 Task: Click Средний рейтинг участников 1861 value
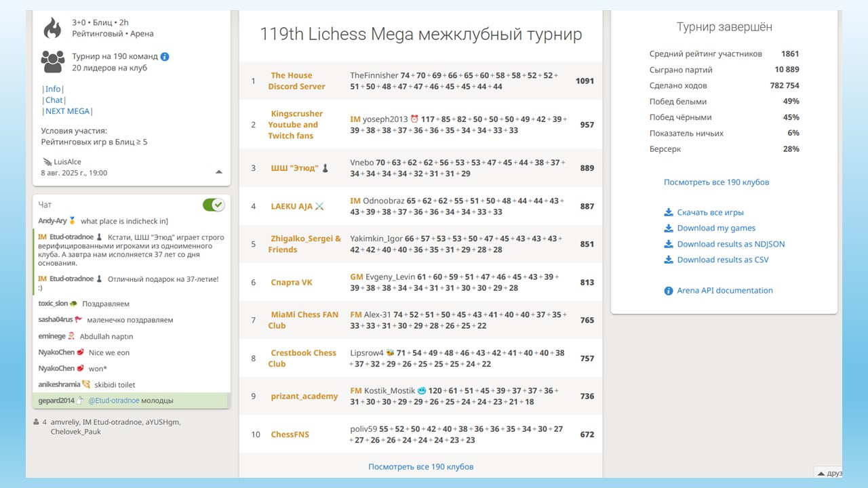pos(790,54)
